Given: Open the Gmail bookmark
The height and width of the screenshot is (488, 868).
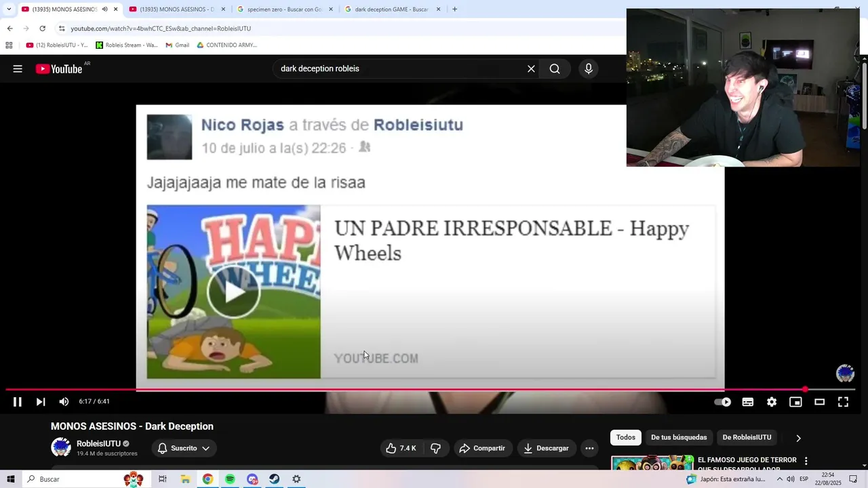Looking at the screenshot, I should 178,45.
